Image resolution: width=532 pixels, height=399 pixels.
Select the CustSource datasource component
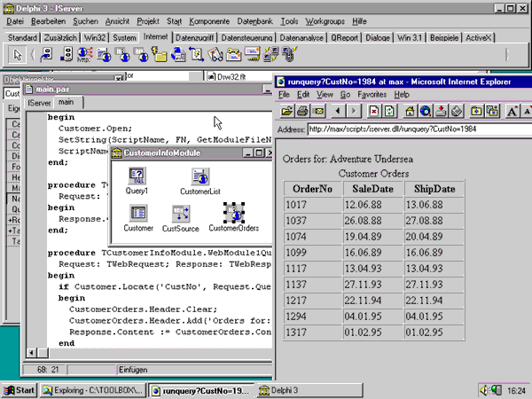coord(181,214)
